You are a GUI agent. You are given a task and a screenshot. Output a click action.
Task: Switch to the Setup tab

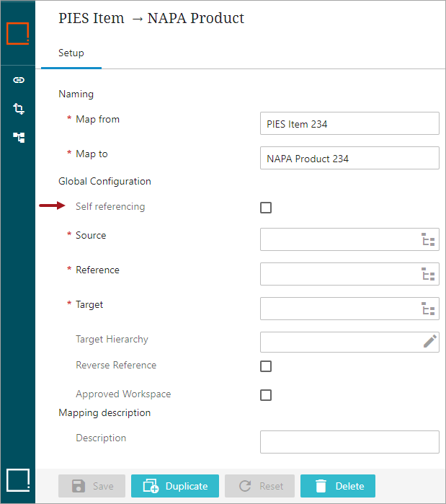71,53
